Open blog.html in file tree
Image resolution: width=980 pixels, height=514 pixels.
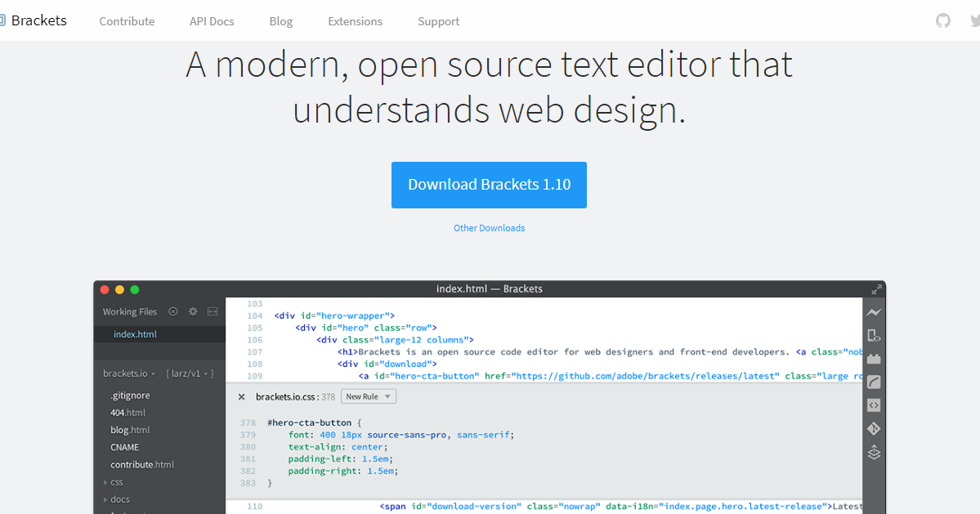click(130, 431)
